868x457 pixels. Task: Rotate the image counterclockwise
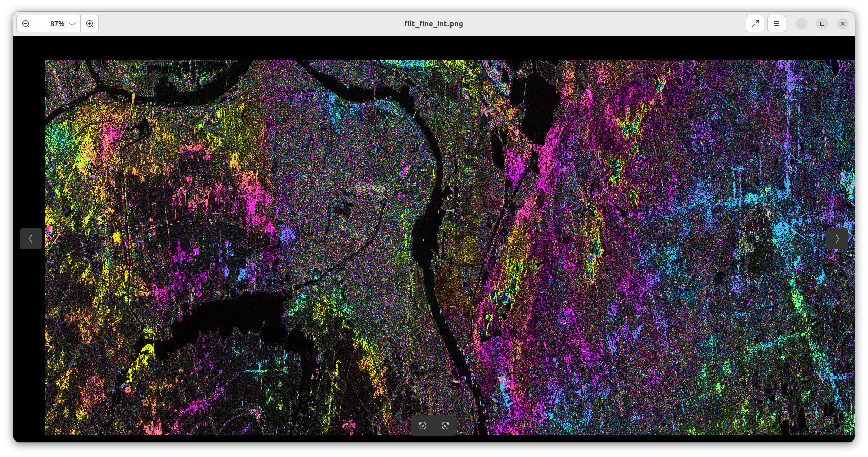point(423,426)
